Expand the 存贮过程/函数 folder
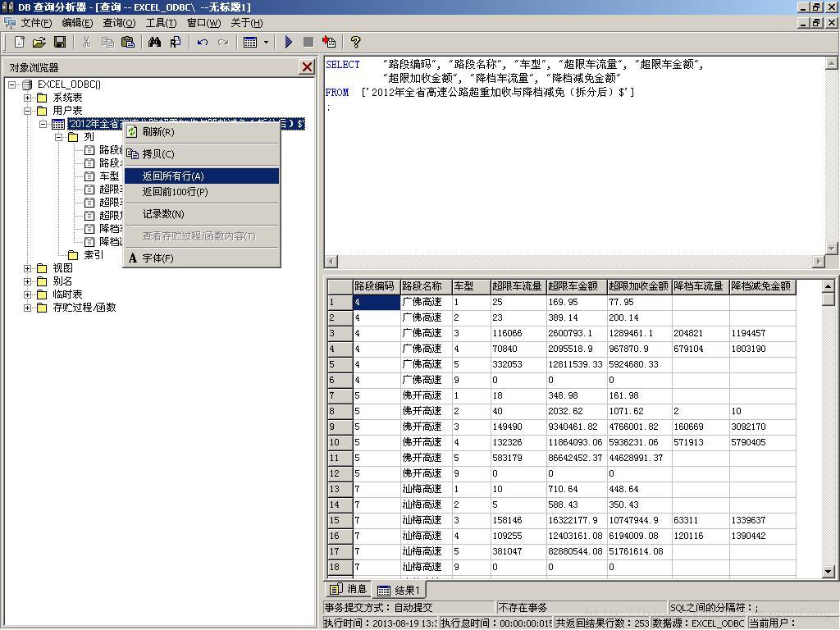Screen dimensions: 840x630 pyautogui.click(x=27, y=308)
